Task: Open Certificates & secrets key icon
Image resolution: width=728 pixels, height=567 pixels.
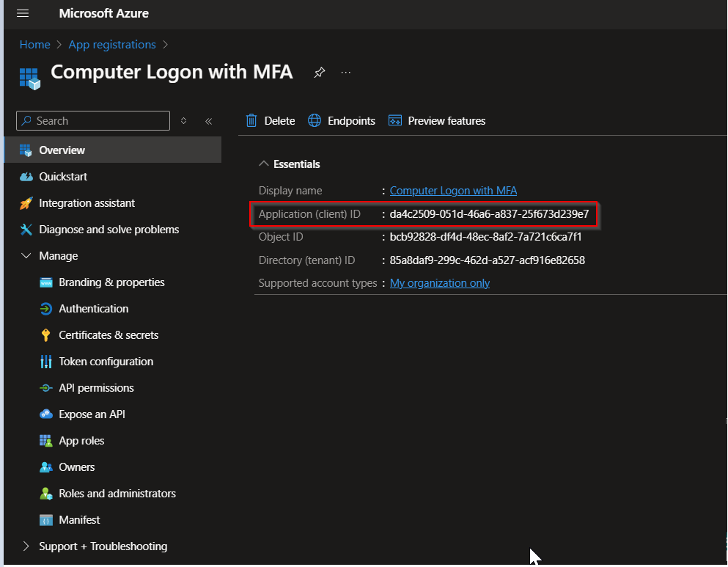Action: 45,335
